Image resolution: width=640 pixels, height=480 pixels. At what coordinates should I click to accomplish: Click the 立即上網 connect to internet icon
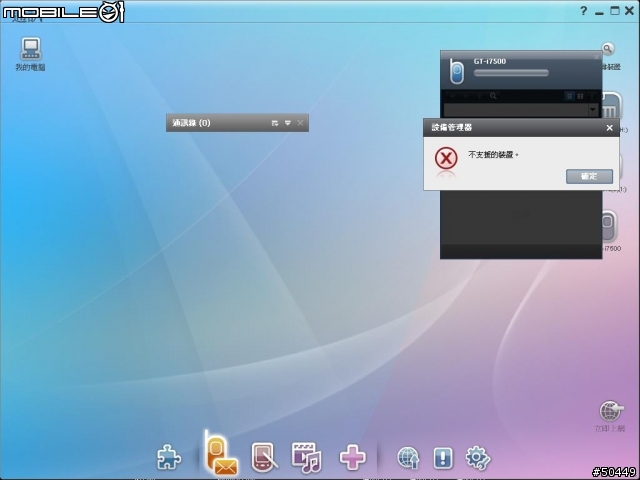tap(610, 416)
